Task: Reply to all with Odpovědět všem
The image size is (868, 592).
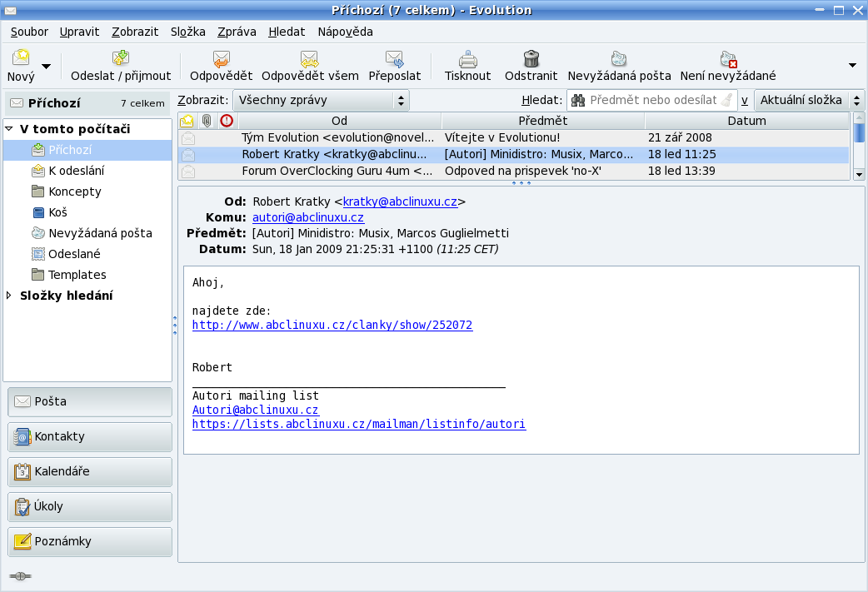Action: click(309, 58)
